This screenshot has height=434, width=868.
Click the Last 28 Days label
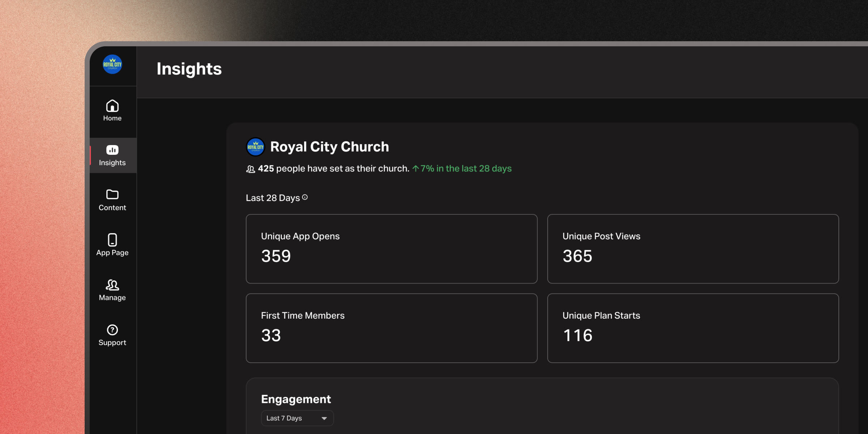coord(273,198)
